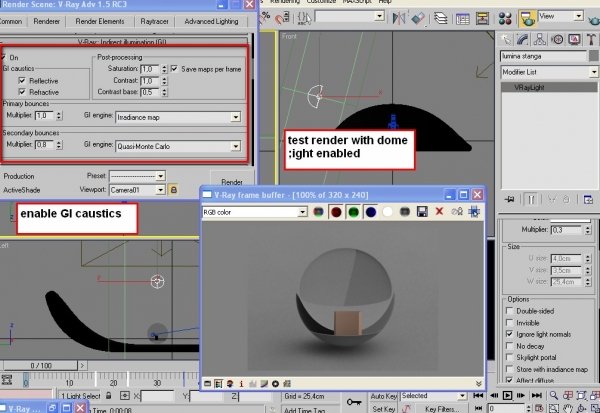Open named selection sets dropdown
Image resolution: width=600 pixels, height=413 pixels.
click(379, 16)
